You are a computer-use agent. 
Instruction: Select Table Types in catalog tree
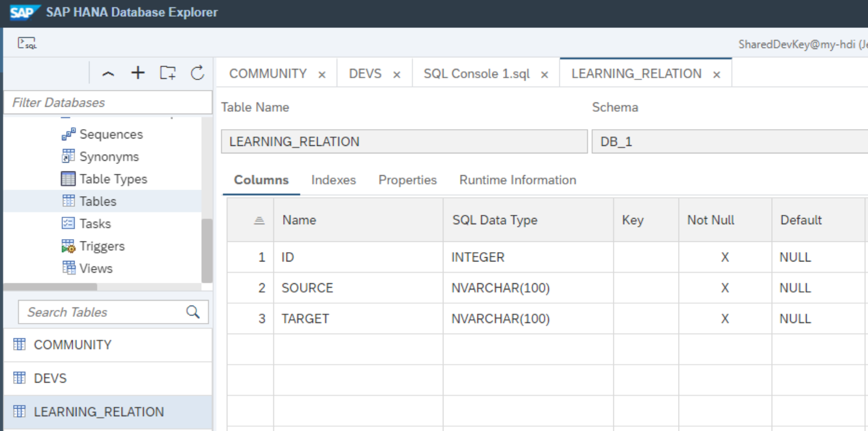tap(114, 179)
